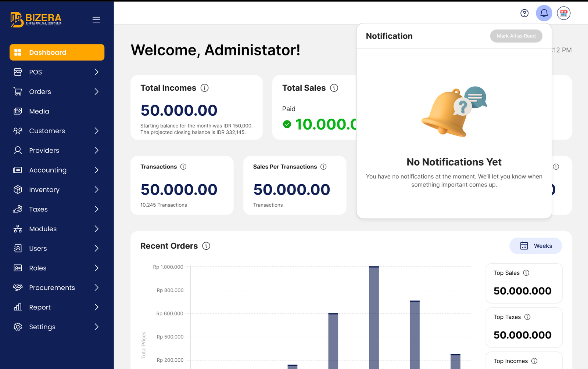
Task: Click the Inventory box icon
Action: point(18,189)
